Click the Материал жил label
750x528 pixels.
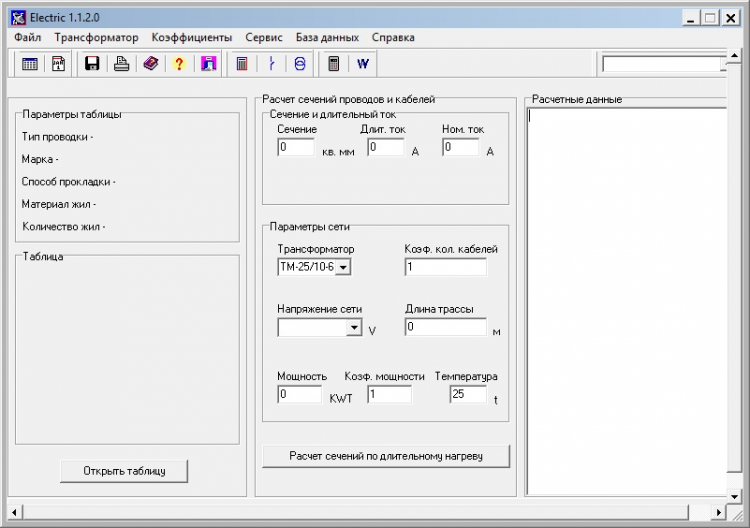(x=58, y=204)
